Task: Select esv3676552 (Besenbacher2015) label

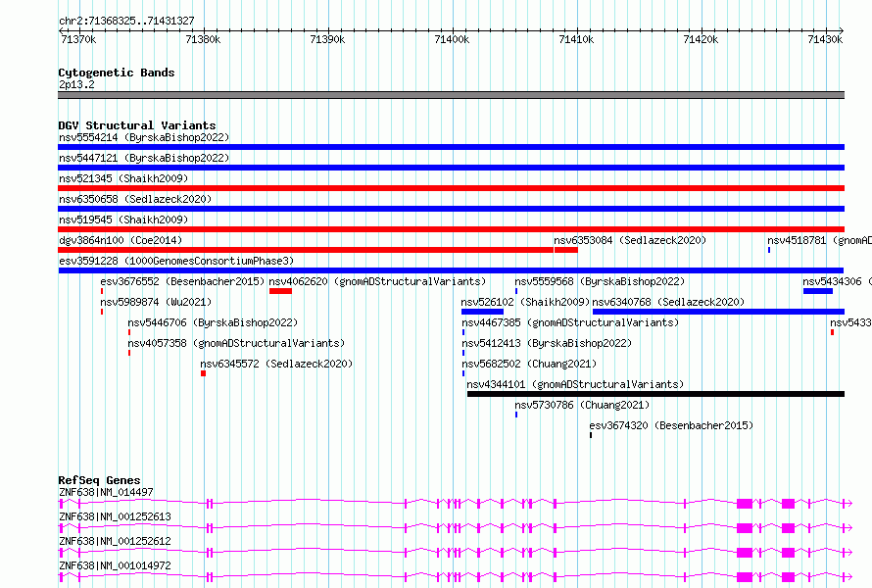Action: click(x=182, y=281)
